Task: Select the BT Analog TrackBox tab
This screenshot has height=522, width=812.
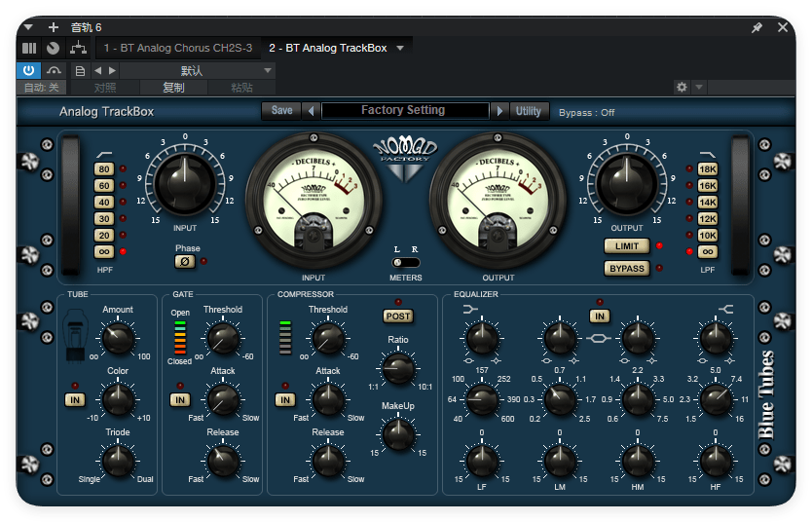Action: (x=328, y=48)
